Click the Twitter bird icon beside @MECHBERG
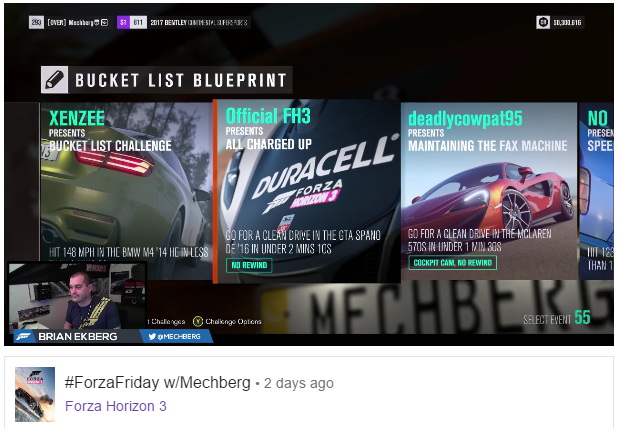 [152, 337]
